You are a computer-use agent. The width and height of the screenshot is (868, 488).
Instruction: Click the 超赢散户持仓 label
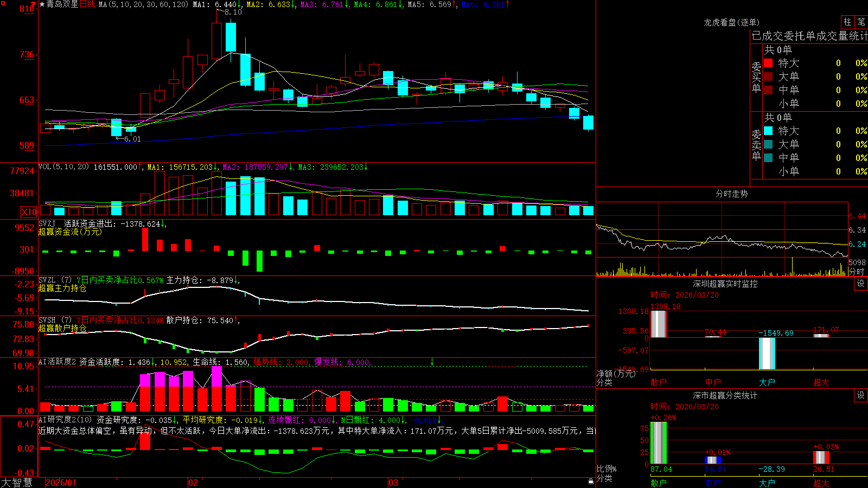click(62, 328)
